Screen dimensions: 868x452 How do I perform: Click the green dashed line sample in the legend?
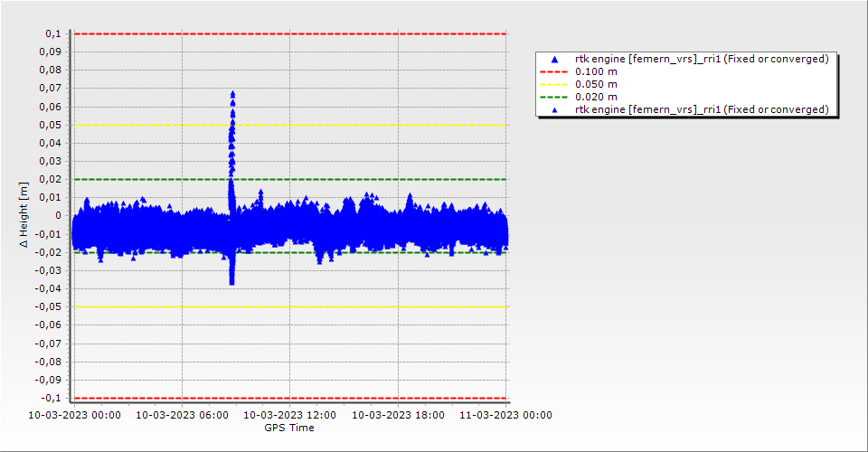pyautogui.click(x=554, y=97)
